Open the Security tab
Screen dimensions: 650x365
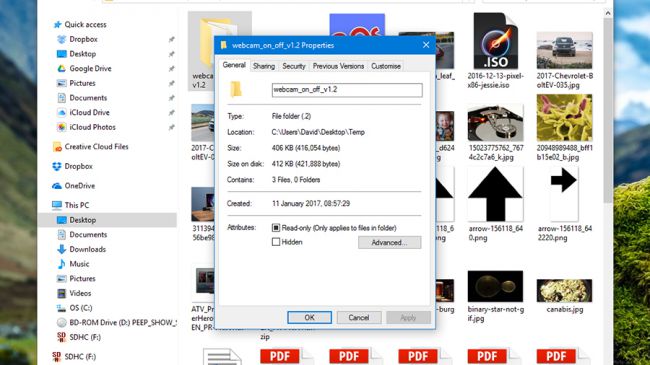[293, 66]
